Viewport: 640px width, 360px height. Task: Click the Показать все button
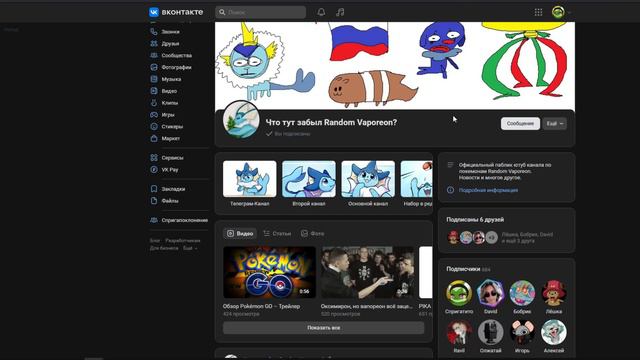coord(324,328)
